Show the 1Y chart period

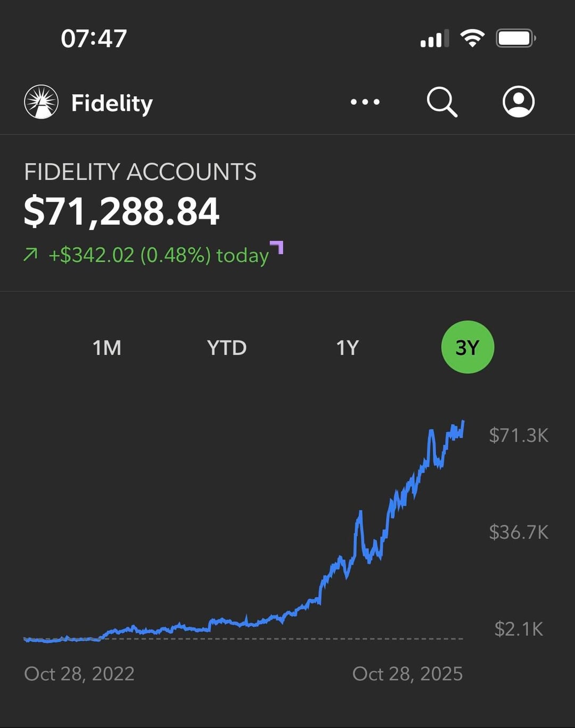click(x=347, y=348)
